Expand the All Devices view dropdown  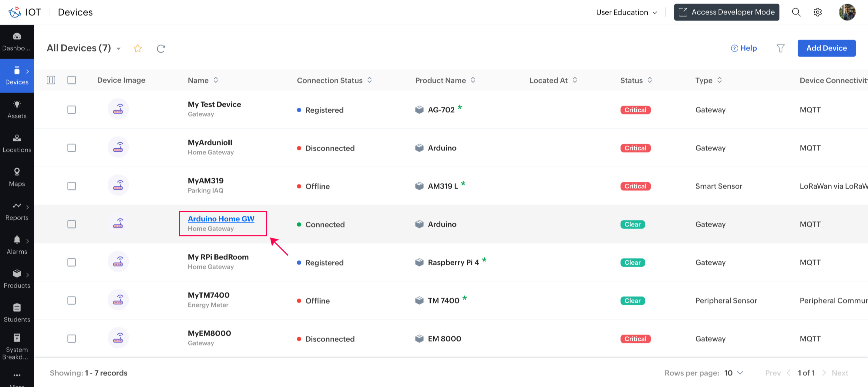pyautogui.click(x=119, y=49)
